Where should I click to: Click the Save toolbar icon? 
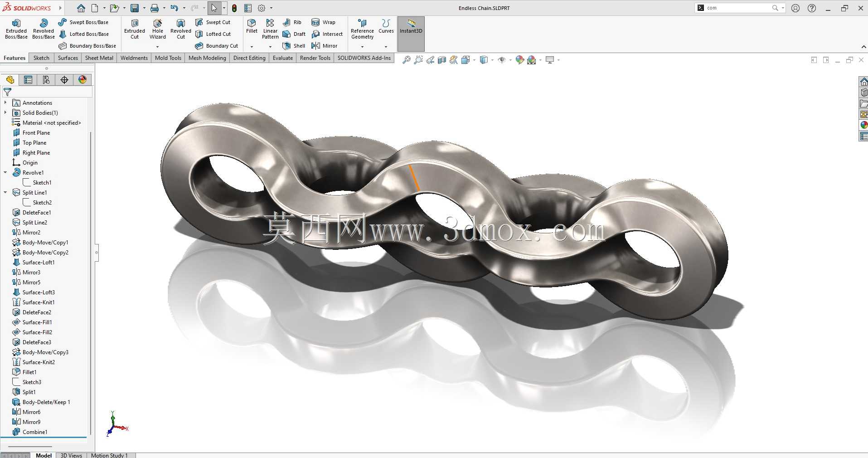(x=135, y=8)
